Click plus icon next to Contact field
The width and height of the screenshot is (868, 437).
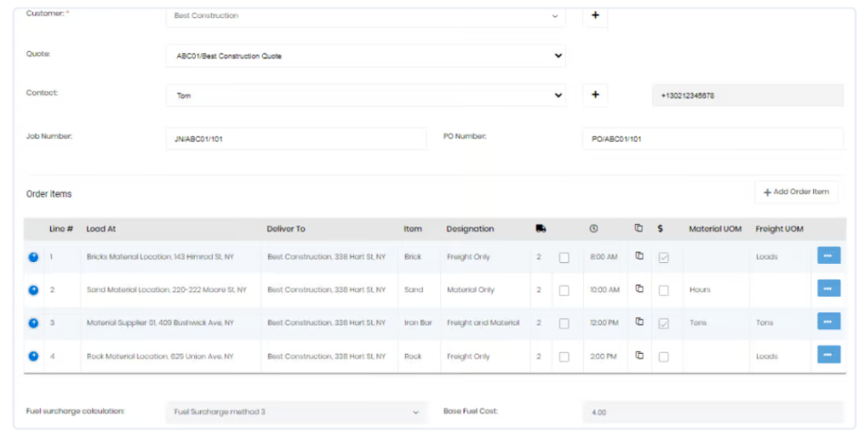(595, 95)
